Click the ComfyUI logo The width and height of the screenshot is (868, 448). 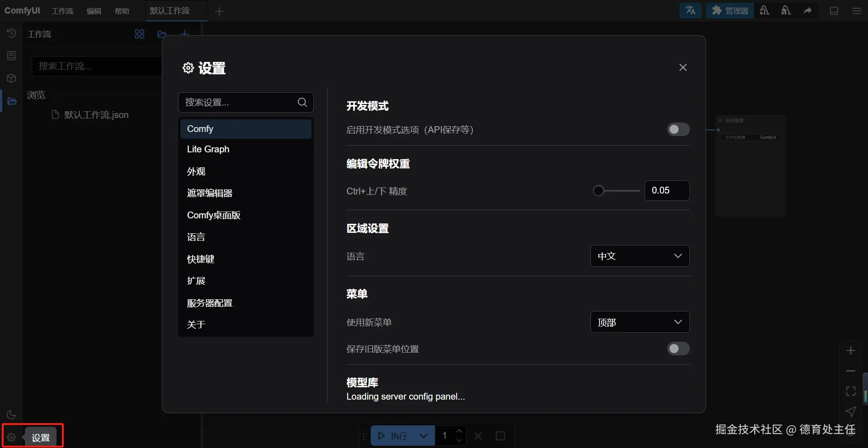coord(22,10)
